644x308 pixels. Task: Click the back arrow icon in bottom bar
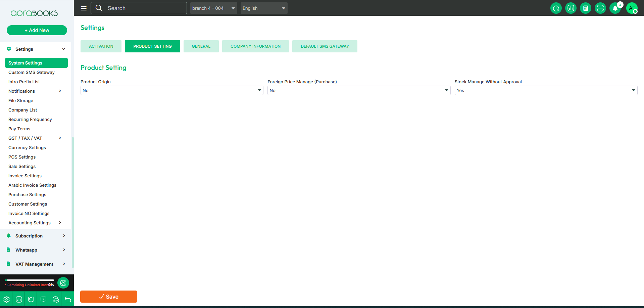coord(68,299)
